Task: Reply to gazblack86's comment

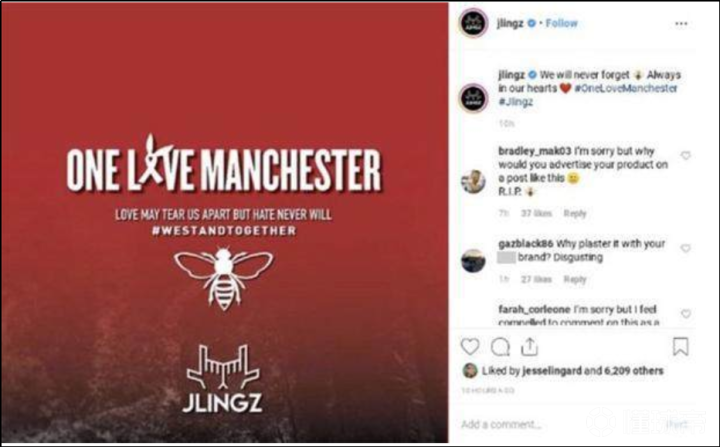Action: tap(575, 279)
